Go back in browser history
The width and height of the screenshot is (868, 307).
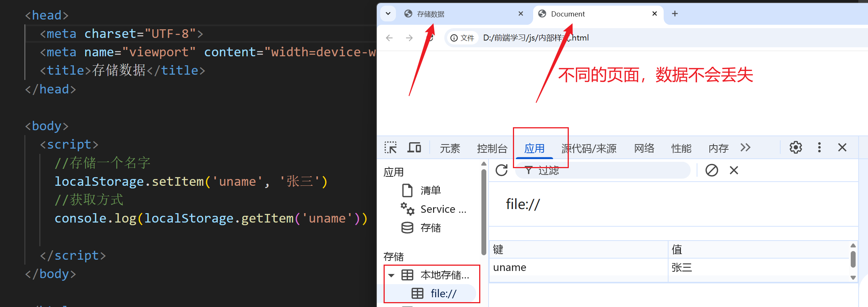tap(389, 38)
